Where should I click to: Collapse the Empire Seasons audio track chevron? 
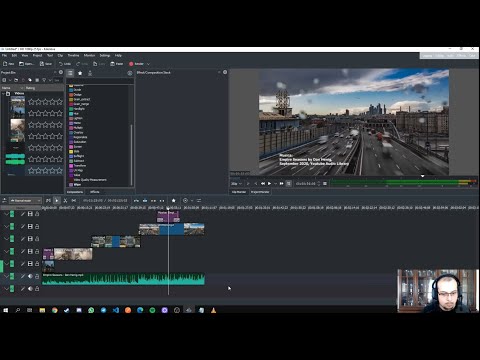point(6,276)
